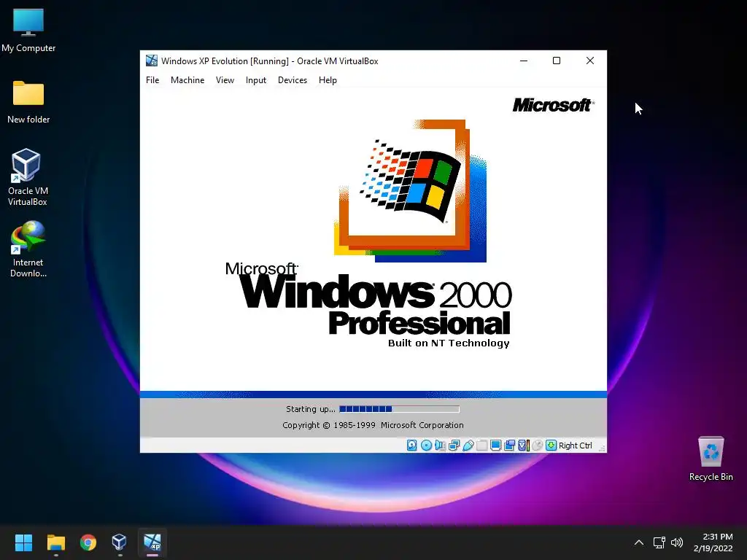747x560 pixels.
Task: Click the Right Ctrl host key label
Action: tap(575, 446)
